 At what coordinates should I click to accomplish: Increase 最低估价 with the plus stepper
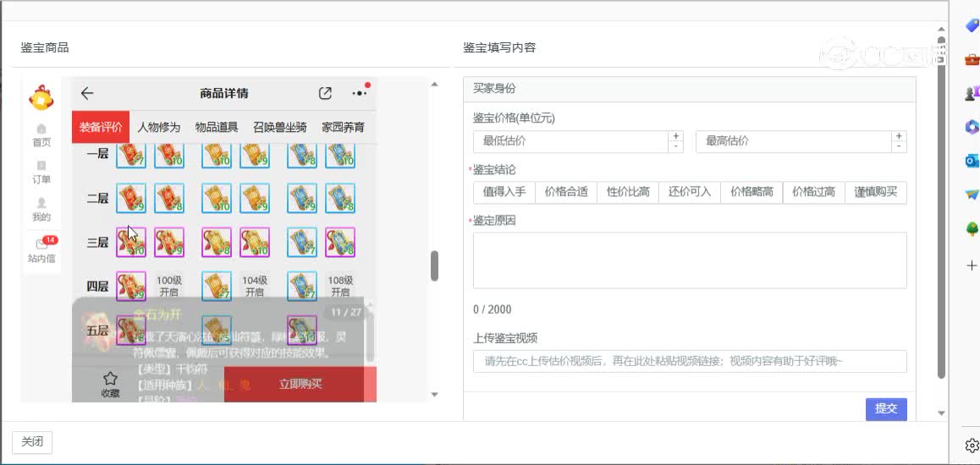click(x=675, y=136)
